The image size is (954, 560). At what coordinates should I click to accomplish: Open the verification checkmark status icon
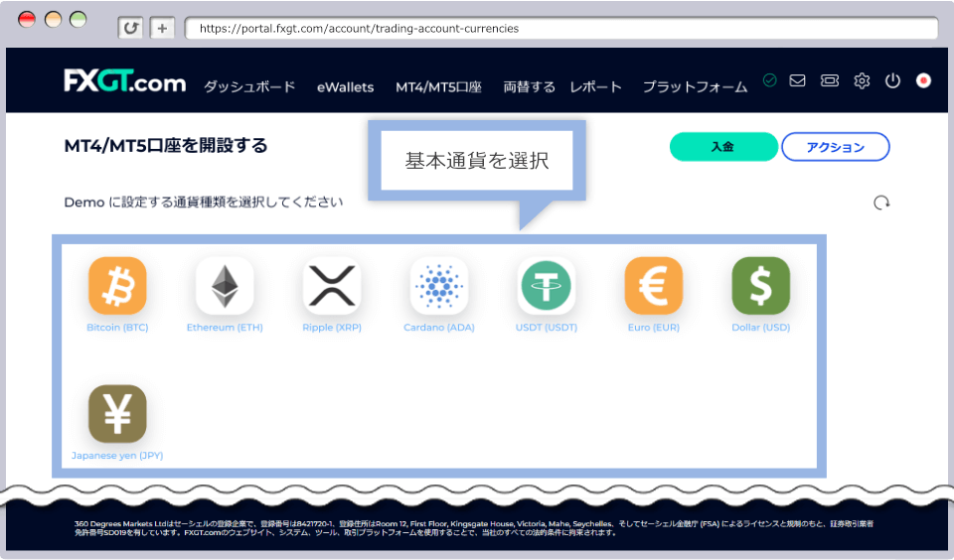(769, 80)
